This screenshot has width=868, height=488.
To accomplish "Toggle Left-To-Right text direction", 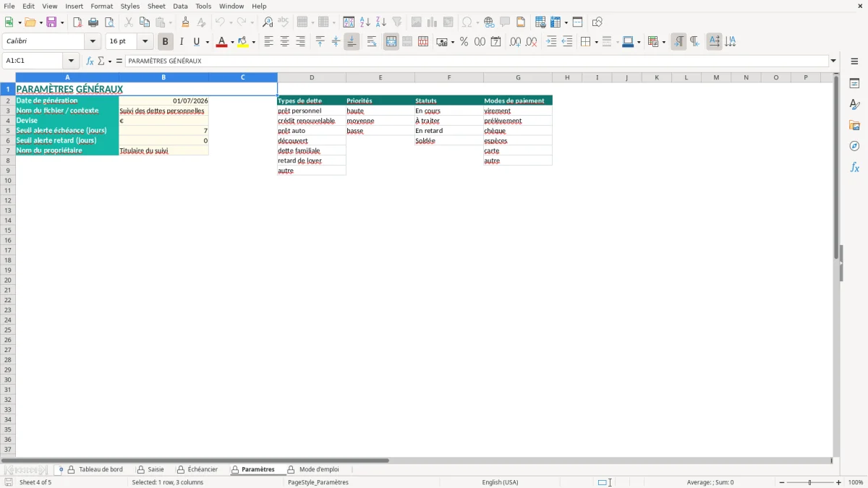I will [678, 42].
